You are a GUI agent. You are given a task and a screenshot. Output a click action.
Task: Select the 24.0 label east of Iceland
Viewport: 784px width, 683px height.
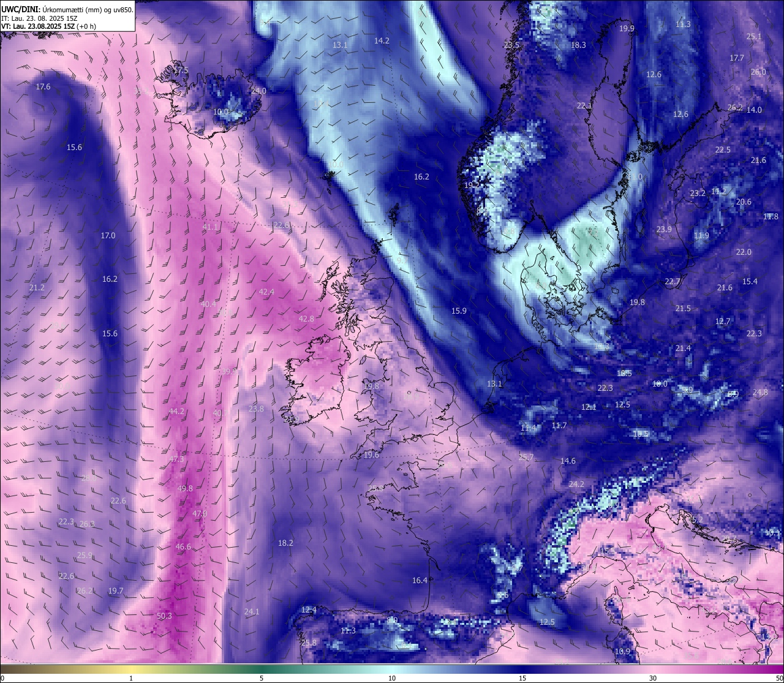coord(258,91)
